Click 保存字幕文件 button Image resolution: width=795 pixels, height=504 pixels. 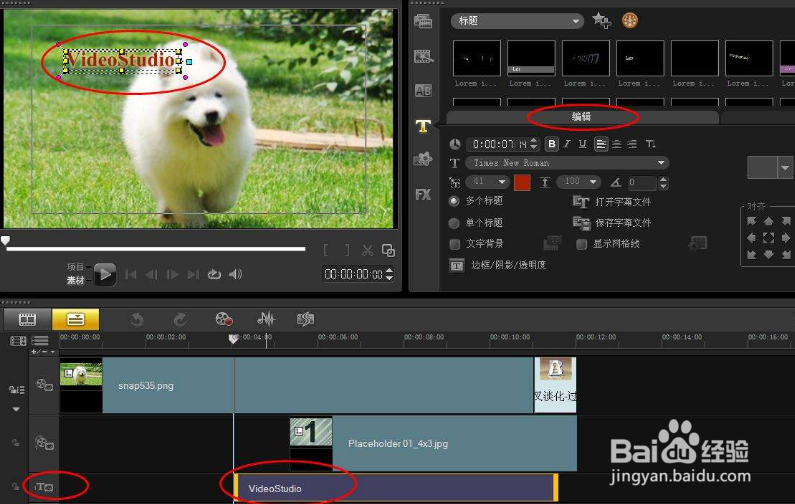pyautogui.click(x=611, y=223)
